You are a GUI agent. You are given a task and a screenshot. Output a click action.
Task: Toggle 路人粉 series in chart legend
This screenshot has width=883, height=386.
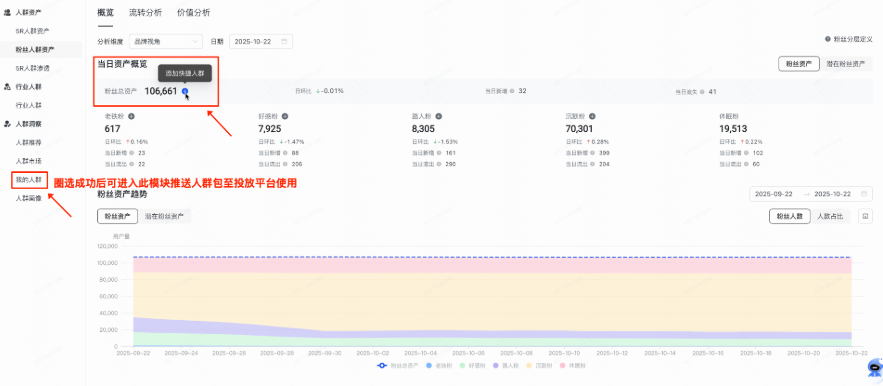pos(505,366)
